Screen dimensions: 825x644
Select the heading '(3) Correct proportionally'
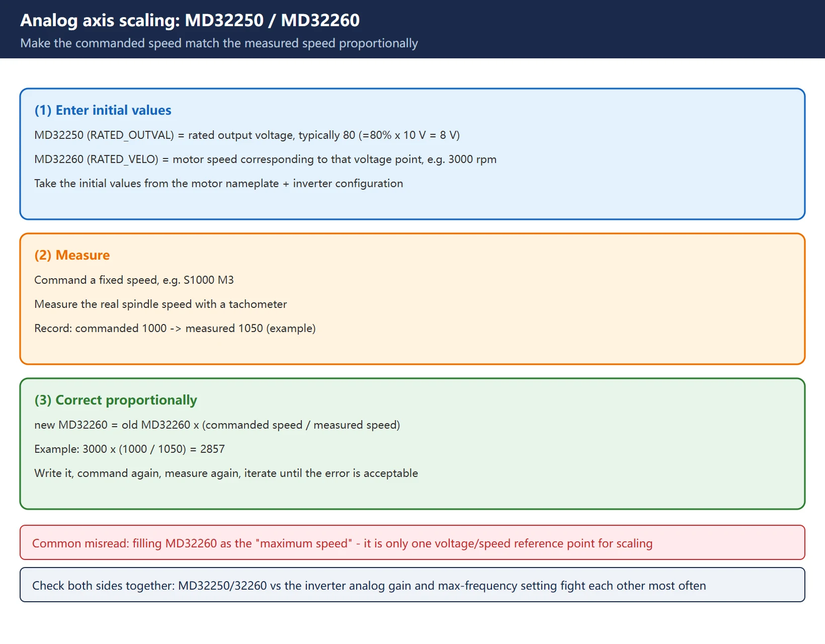(x=116, y=400)
